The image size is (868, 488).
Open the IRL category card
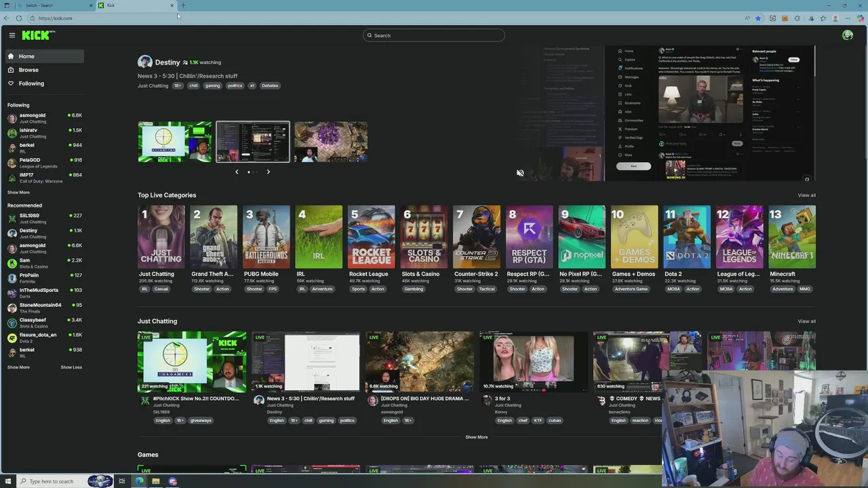pos(319,237)
